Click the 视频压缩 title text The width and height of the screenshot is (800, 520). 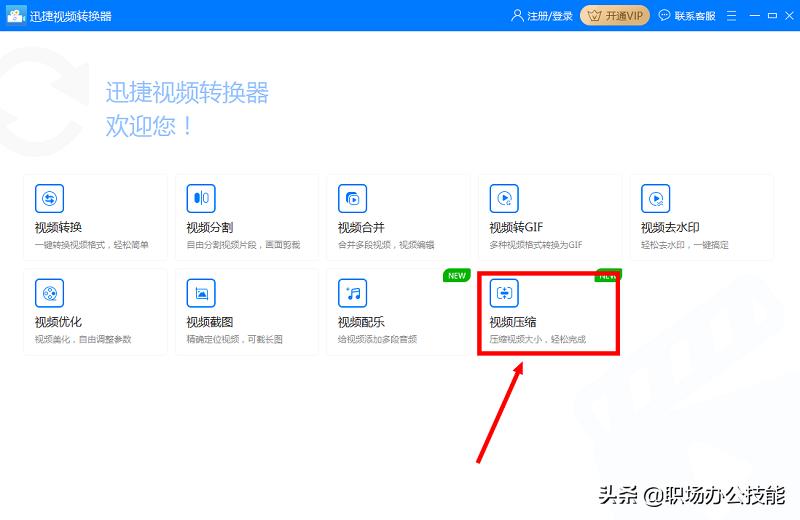point(513,321)
